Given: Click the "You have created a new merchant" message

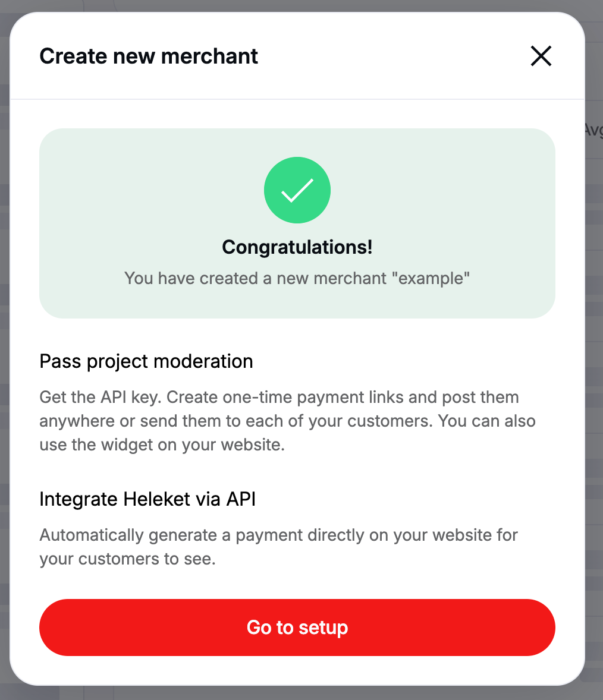Looking at the screenshot, I should coord(256,278).
